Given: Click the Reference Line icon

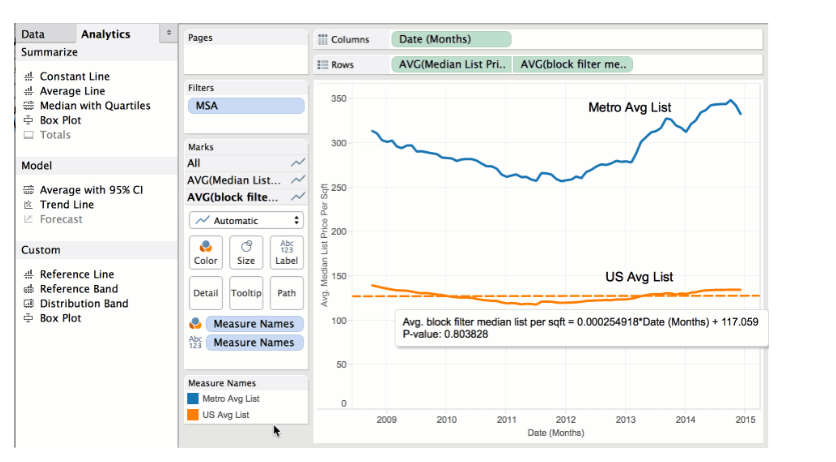Looking at the screenshot, I should tap(29, 274).
